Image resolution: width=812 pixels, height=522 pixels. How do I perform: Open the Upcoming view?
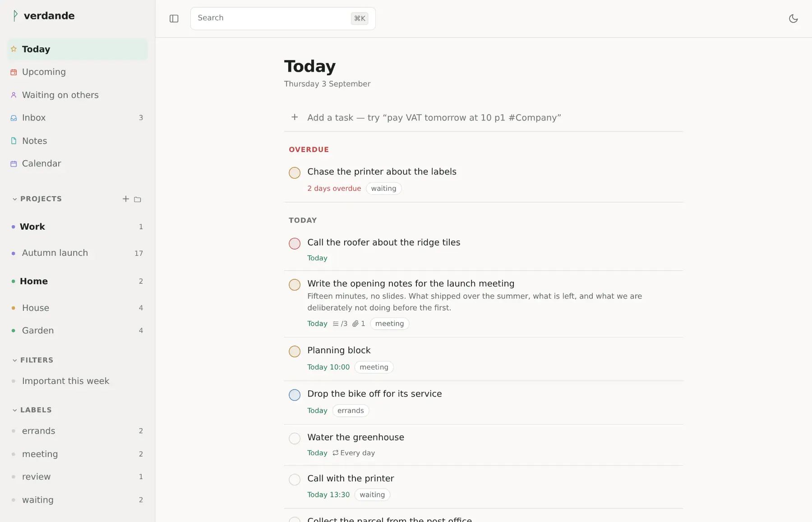[78, 72]
